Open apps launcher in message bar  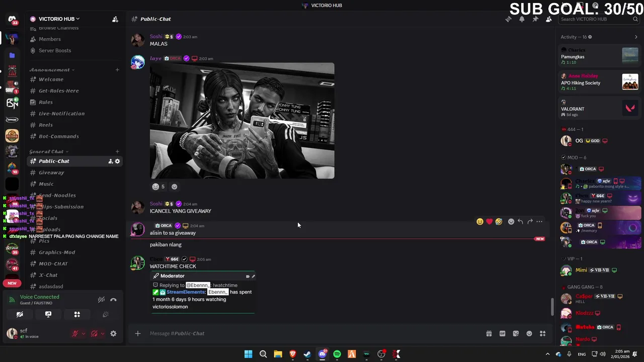pos(543,333)
